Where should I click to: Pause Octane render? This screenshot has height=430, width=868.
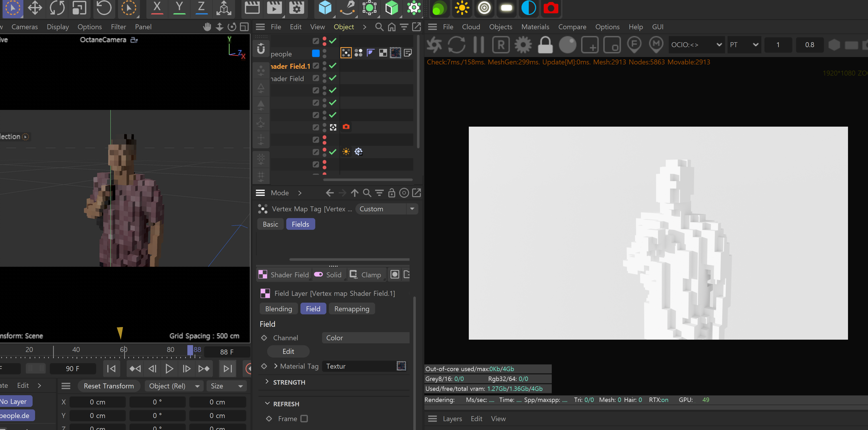[478, 45]
